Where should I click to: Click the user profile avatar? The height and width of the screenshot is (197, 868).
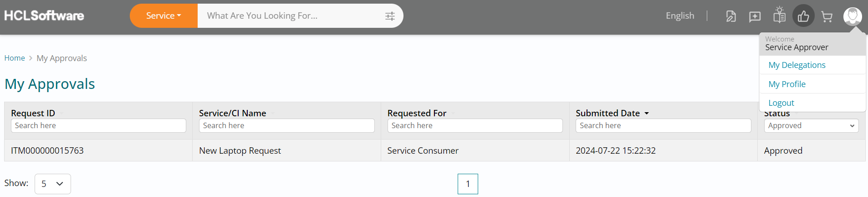click(x=852, y=16)
